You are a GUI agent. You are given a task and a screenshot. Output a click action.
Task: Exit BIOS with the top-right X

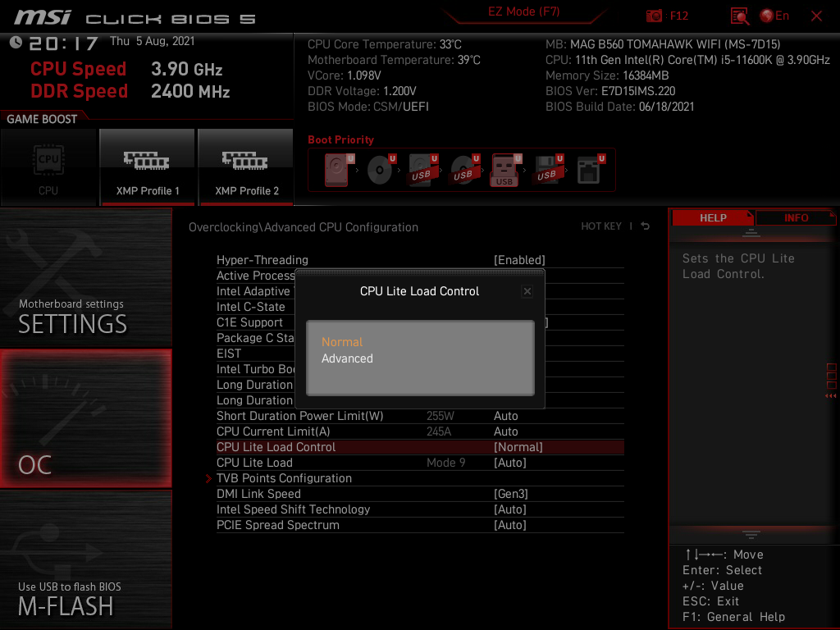(816, 16)
